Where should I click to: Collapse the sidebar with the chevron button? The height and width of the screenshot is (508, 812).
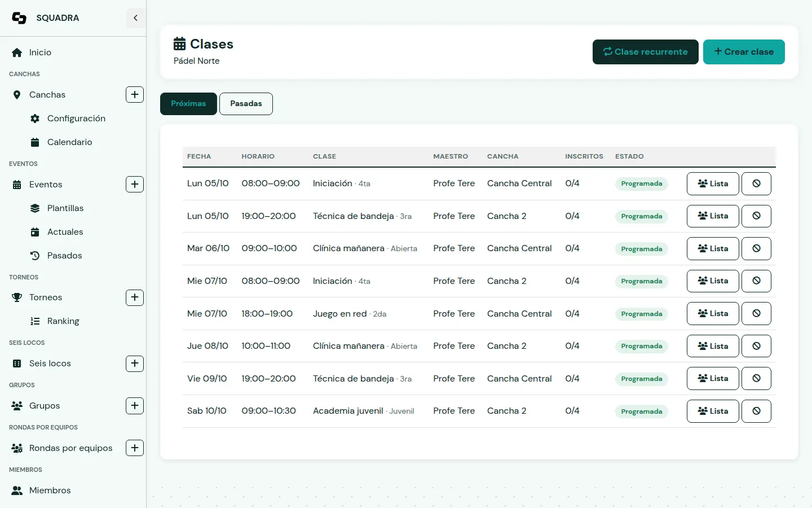click(135, 18)
